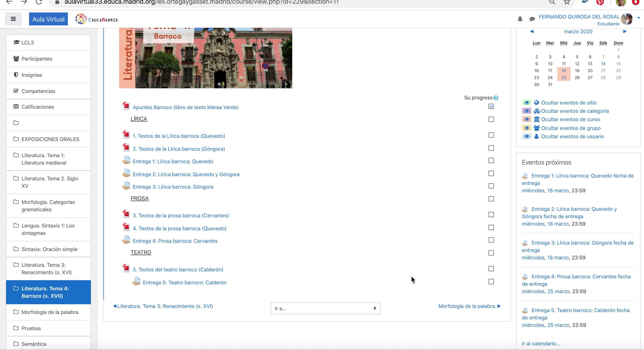Select Participantes in the left navigation
The height and width of the screenshot is (350, 644).
pyautogui.click(x=37, y=59)
